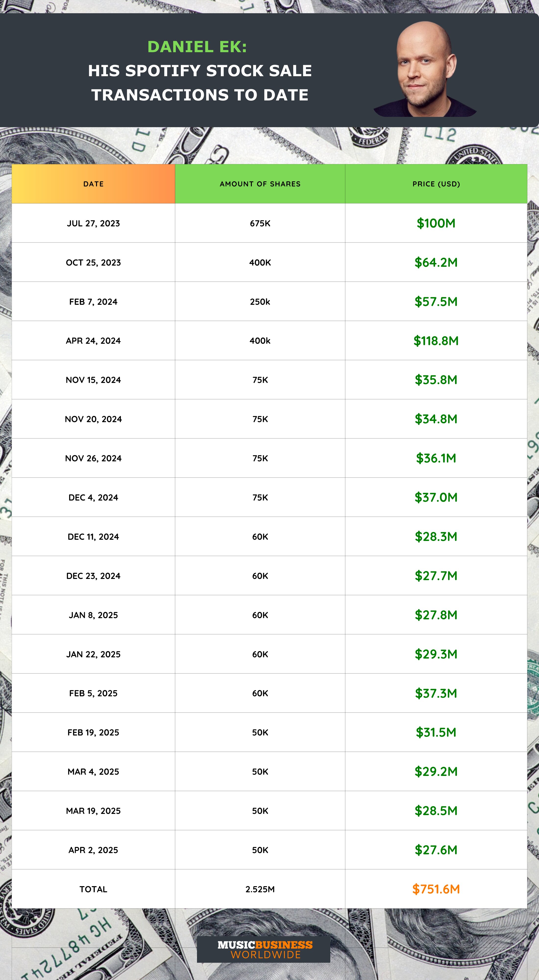Click the 2.525M total shares cell
539x980 pixels.
[260, 889]
